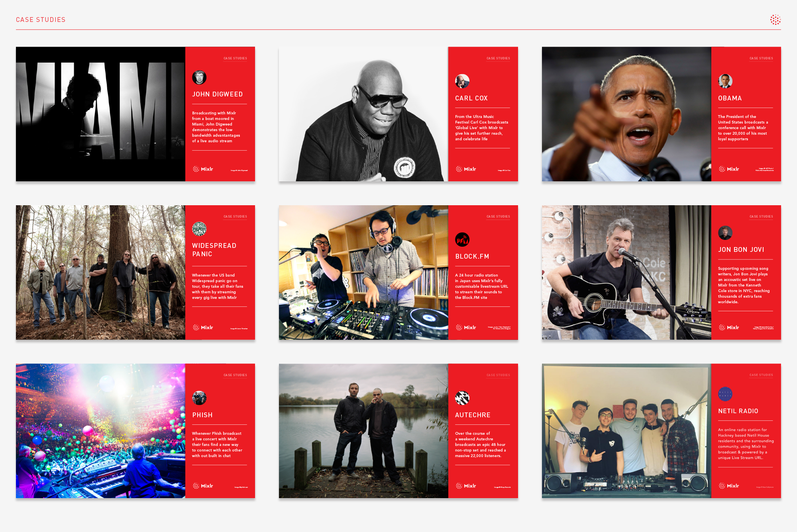Click the Phish avatar icon
This screenshot has width=797, height=532.
199,398
